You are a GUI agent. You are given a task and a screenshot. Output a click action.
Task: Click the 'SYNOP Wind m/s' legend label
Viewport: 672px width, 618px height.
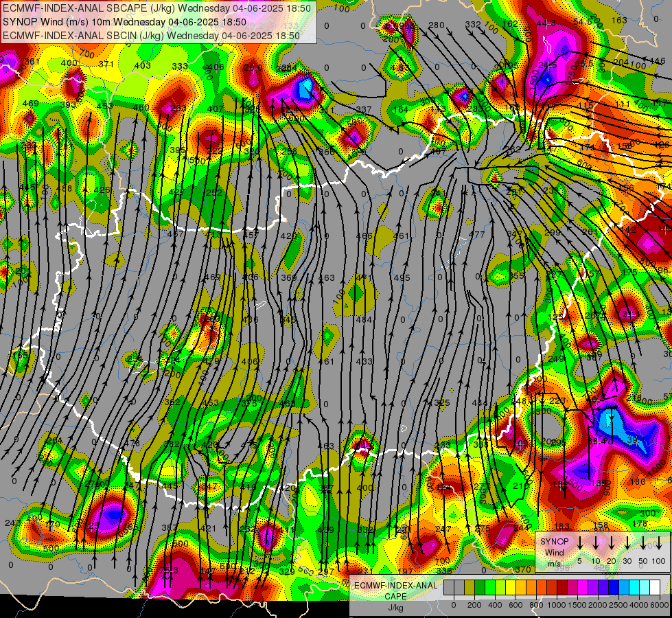pyautogui.click(x=554, y=552)
